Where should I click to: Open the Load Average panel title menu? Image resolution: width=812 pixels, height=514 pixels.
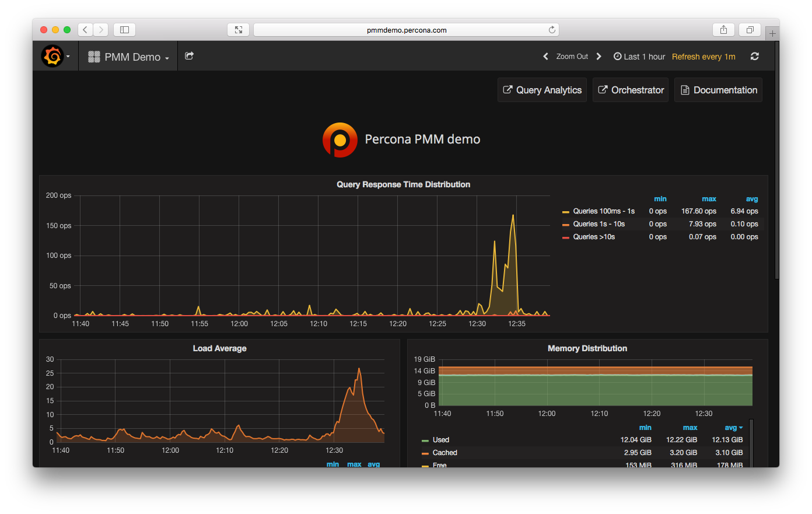219,348
